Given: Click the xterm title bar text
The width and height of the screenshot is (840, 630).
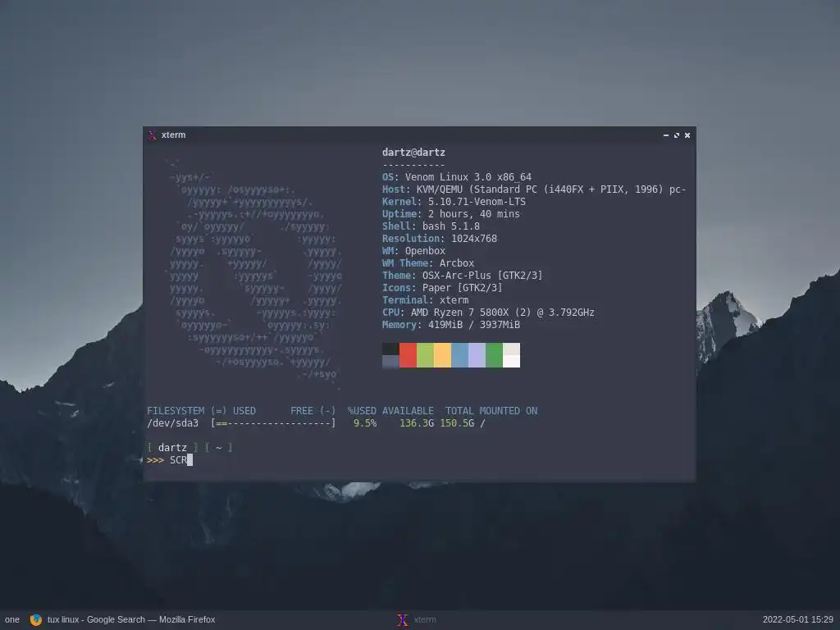Looking at the screenshot, I should point(173,135).
